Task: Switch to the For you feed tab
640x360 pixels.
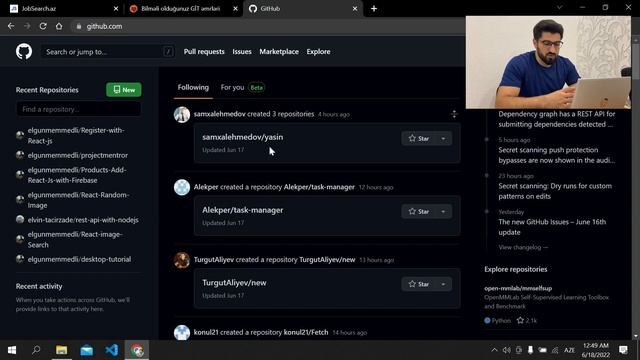Action: point(242,87)
